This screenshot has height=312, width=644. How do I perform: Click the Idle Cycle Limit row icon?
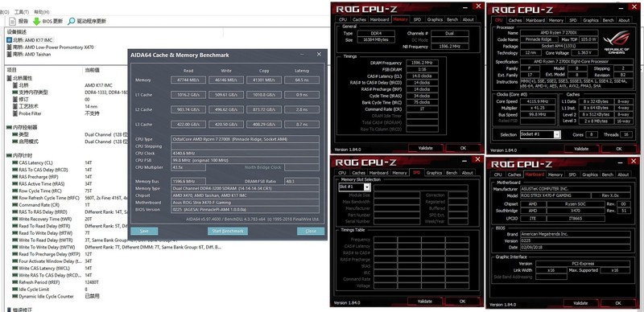[15, 289]
